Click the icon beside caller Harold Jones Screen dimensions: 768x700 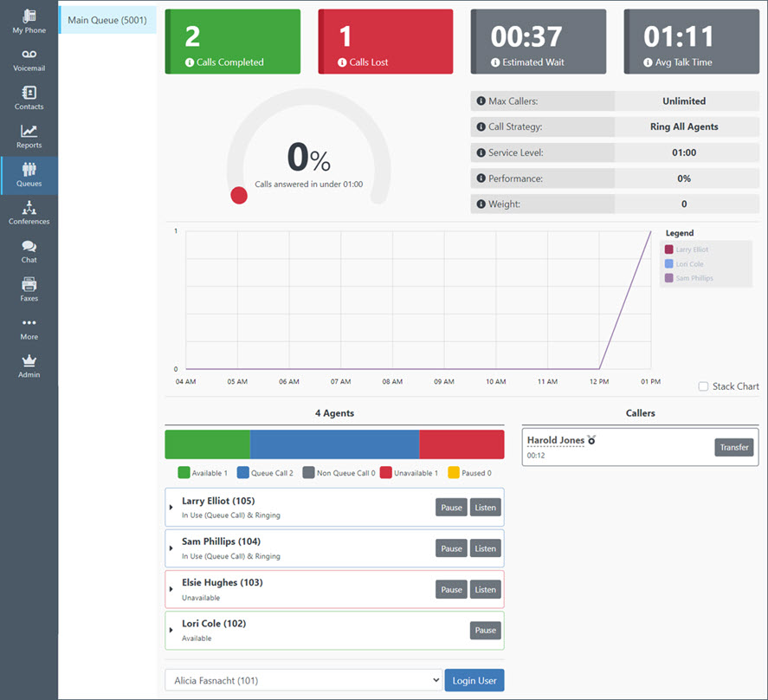pos(591,440)
